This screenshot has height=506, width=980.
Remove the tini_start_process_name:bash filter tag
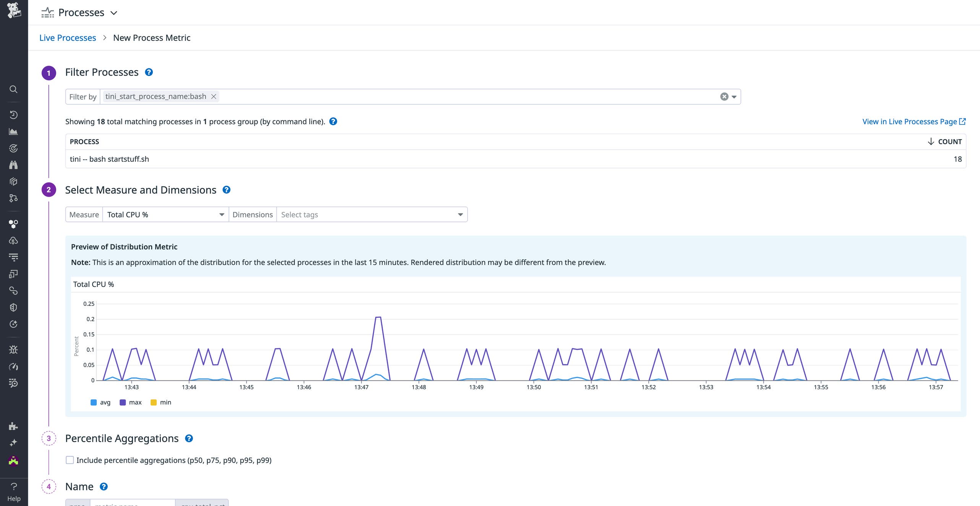click(214, 97)
